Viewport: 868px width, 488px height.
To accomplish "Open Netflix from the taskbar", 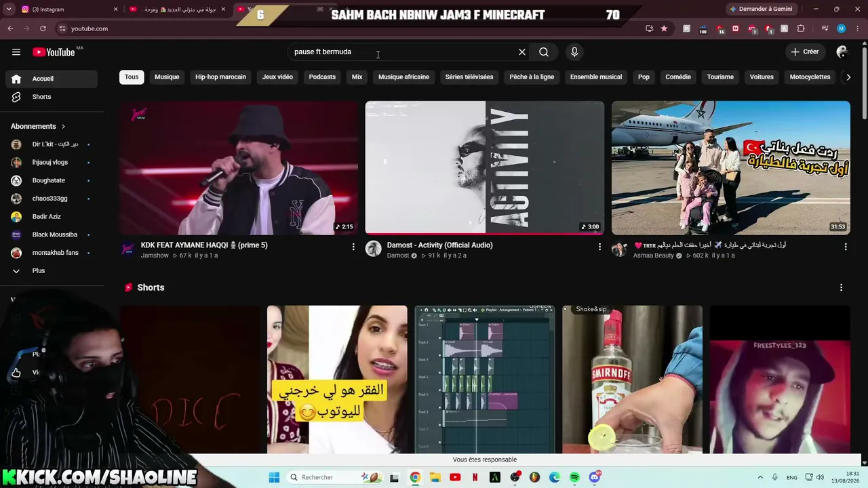I will (475, 477).
